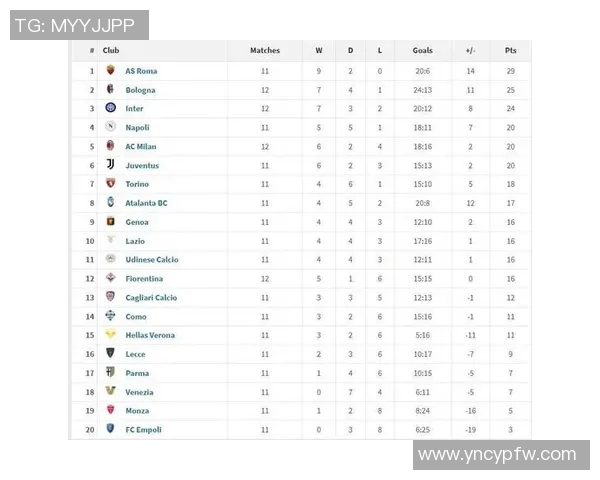This screenshot has height=480, width=600.
Task: Sort table by Club column header
Action: pyautogui.click(x=111, y=50)
